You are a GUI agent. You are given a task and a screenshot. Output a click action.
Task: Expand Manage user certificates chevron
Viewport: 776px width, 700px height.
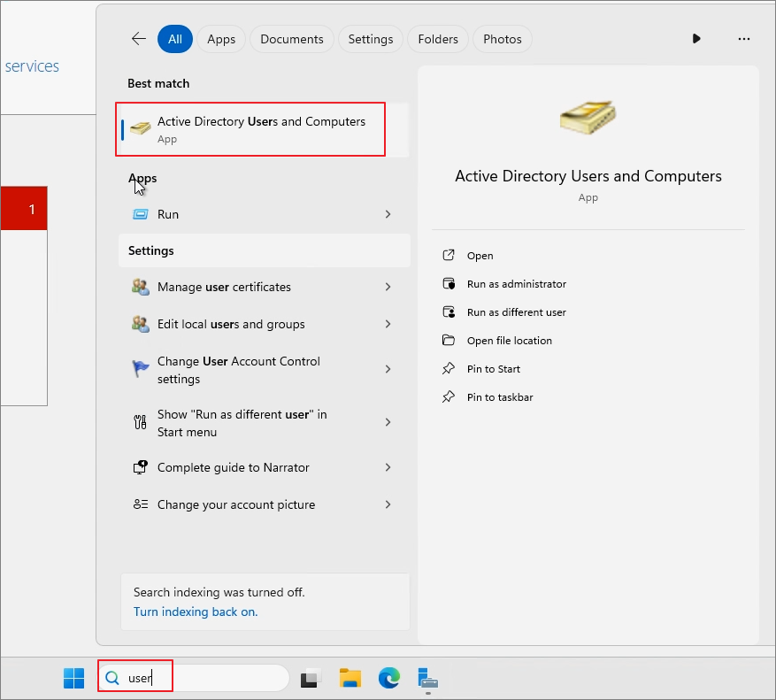[388, 287]
